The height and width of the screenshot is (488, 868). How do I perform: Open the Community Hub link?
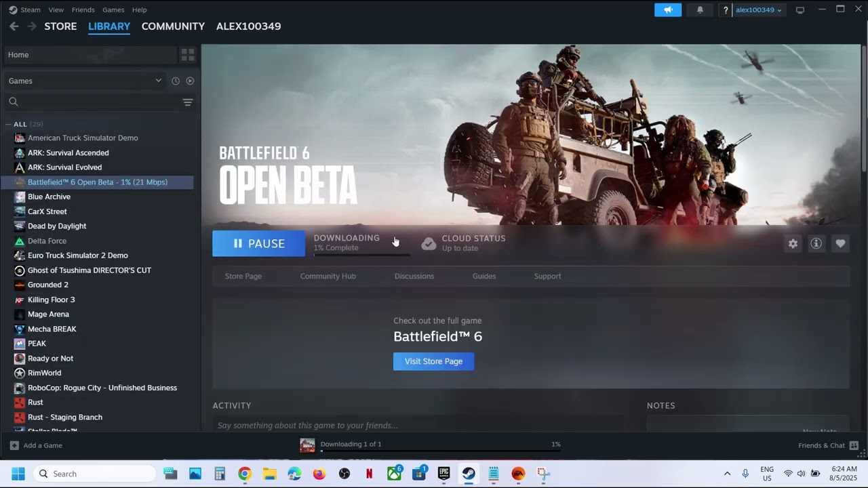(x=328, y=276)
